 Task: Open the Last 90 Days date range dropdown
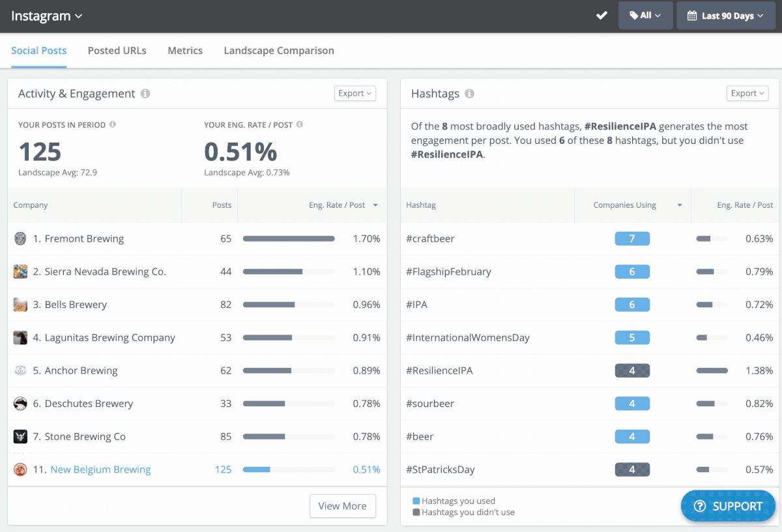tap(727, 16)
